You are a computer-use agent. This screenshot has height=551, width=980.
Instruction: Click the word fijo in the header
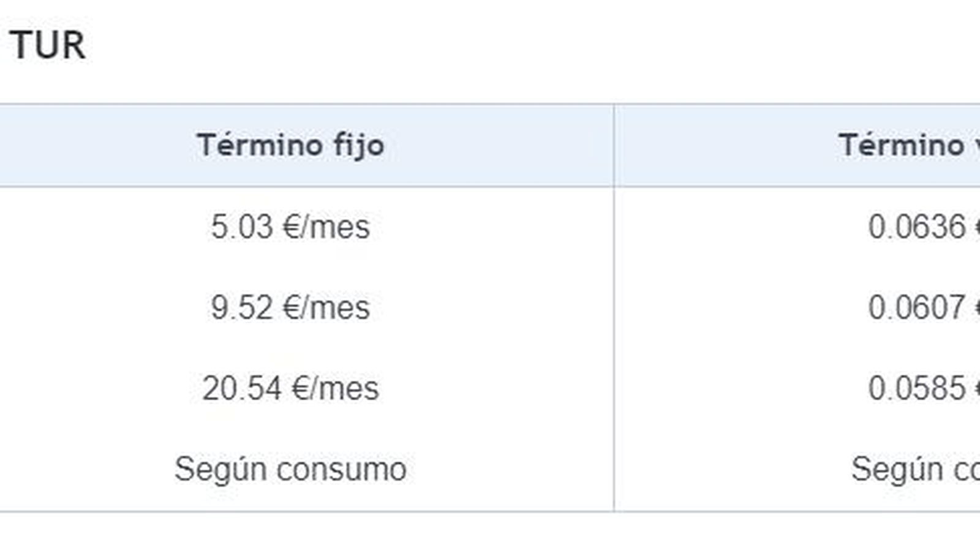point(358,146)
